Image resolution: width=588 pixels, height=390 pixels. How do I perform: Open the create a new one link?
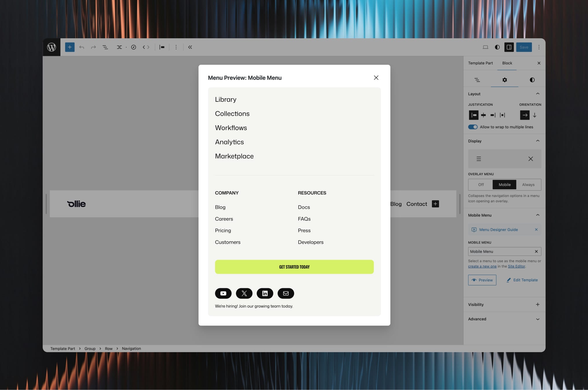[x=482, y=266]
